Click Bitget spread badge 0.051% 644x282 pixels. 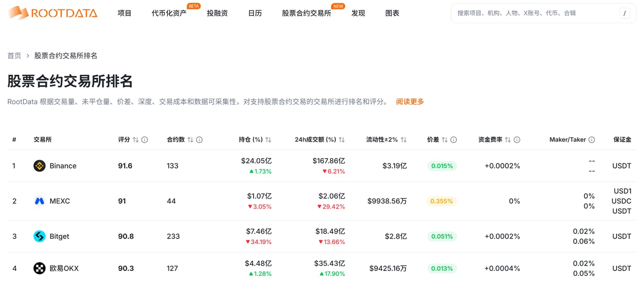coord(442,236)
